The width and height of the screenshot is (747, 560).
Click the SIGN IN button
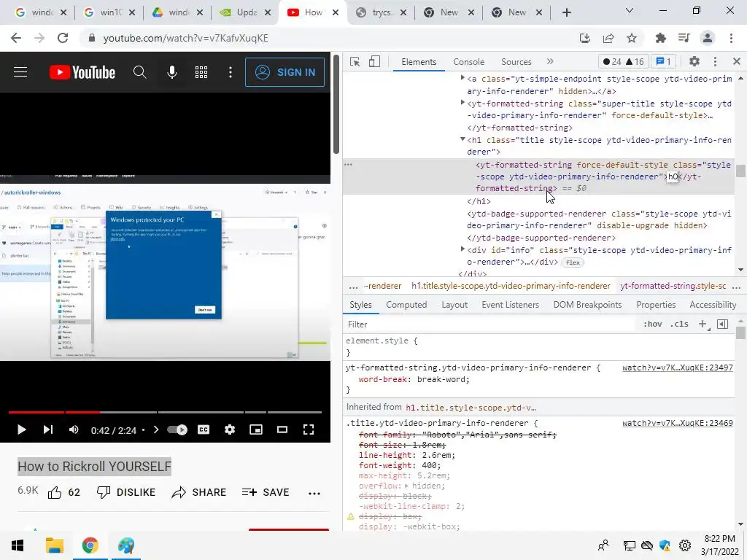(x=285, y=72)
